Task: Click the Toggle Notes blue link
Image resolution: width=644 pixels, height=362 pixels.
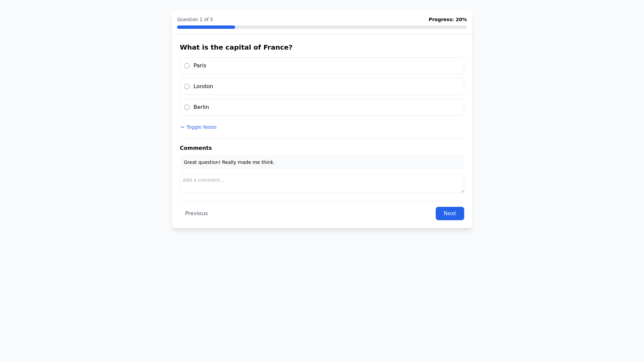Action: 201,127
